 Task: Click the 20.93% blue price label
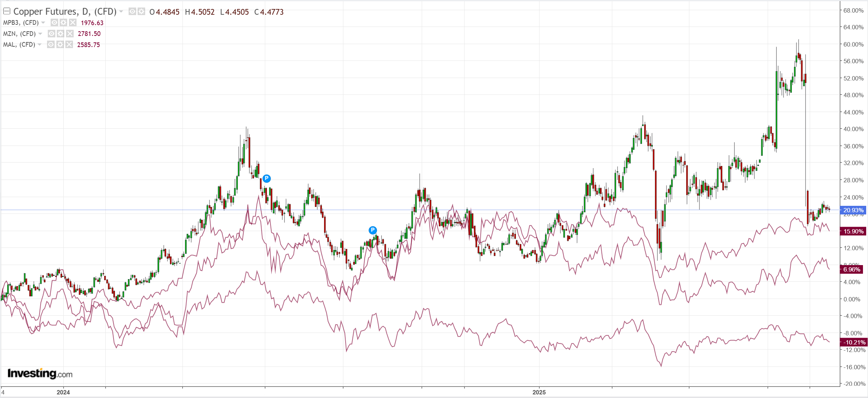tap(853, 210)
